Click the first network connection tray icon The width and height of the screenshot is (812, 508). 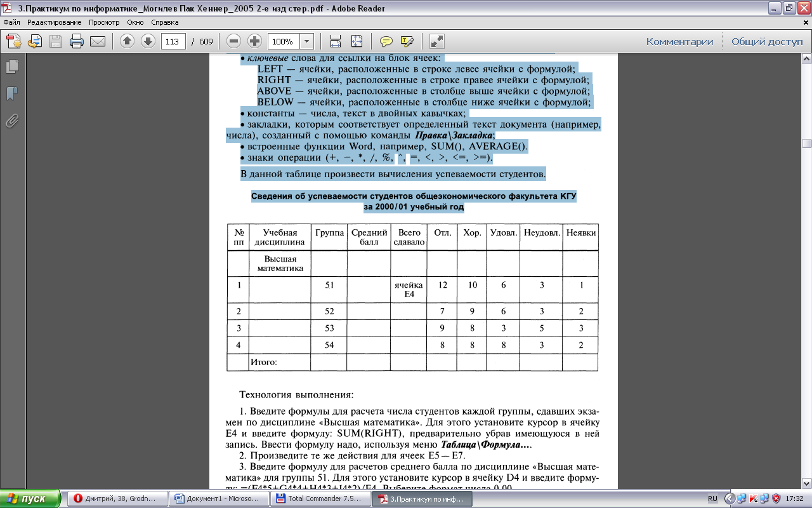point(742,498)
